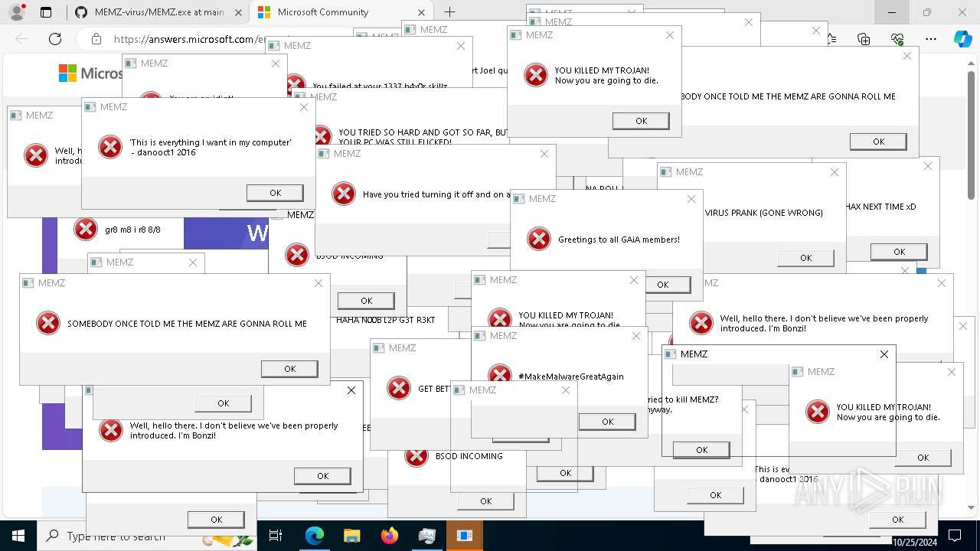The image size is (980, 551).
Task: Click OK in bottom-left 'I'm Bonzi' dialog
Action: [322, 476]
